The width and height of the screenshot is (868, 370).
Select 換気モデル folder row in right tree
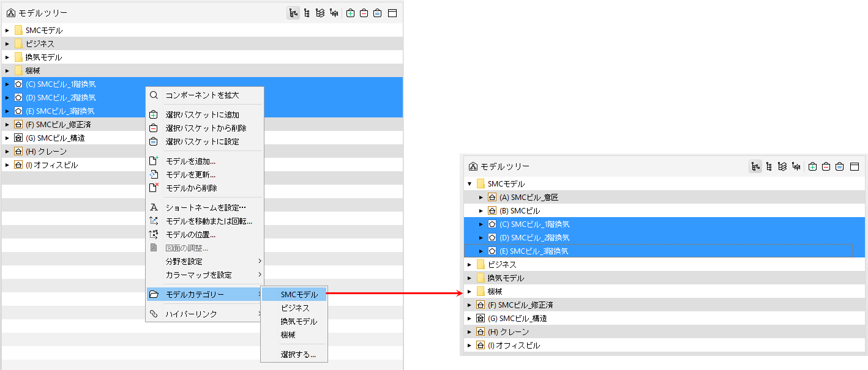tap(664, 278)
